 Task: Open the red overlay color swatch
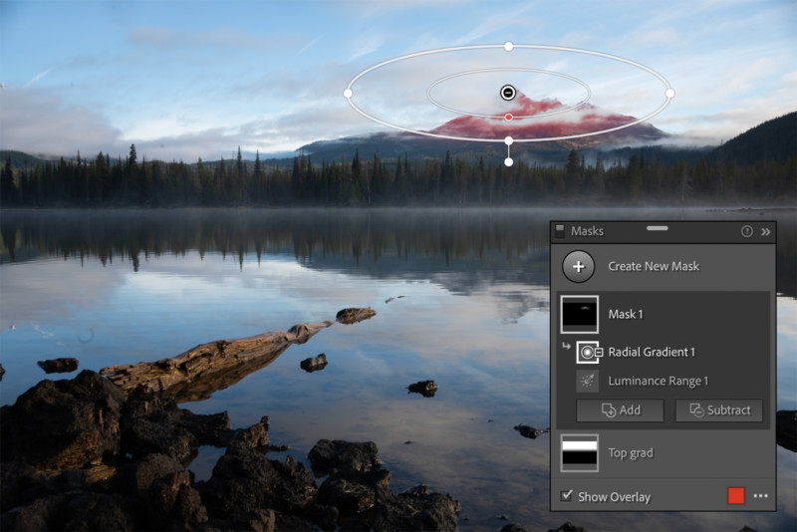click(x=736, y=496)
